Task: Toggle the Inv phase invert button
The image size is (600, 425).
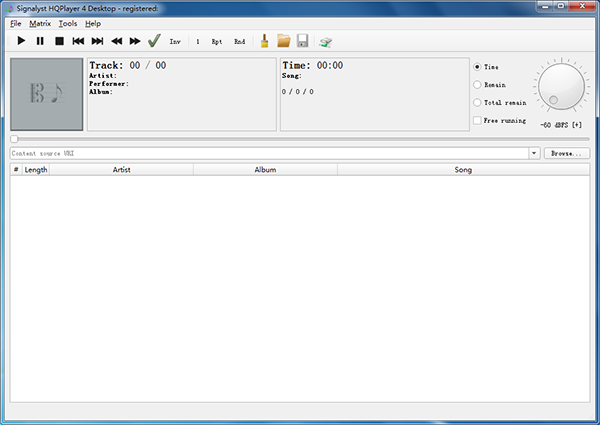Action: click(176, 42)
